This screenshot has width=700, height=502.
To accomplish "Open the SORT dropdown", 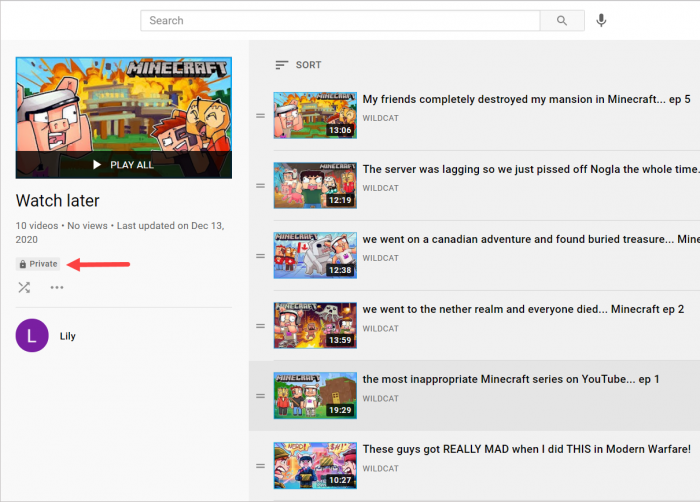I will click(x=298, y=65).
